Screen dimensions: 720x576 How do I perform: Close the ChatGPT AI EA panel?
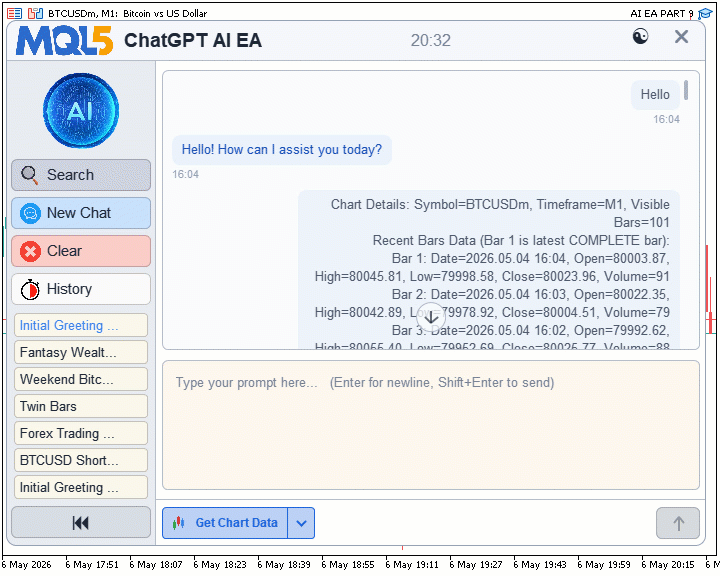click(681, 36)
